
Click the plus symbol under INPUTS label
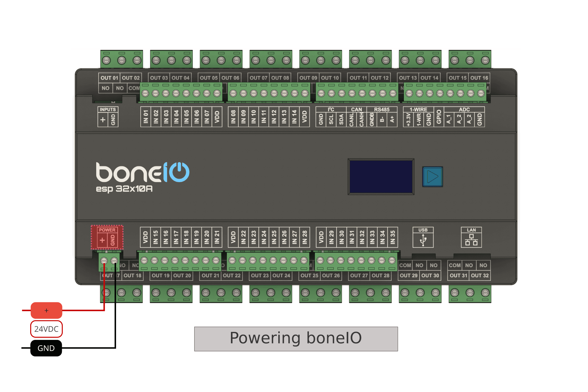103,120
